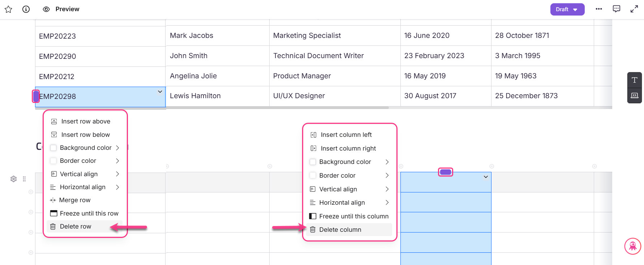Viewport: 644px width, 265px height.
Task: Click the row menu Background color swatch
Action: pos(53,148)
